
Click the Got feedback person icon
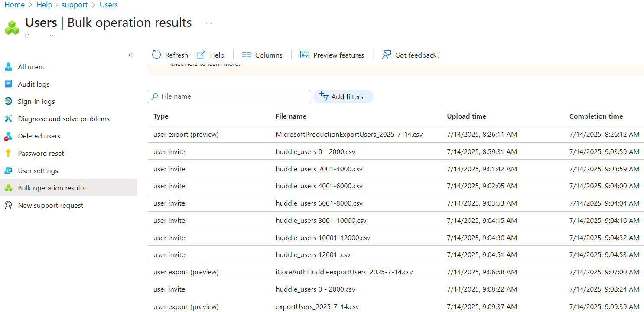pyautogui.click(x=387, y=55)
